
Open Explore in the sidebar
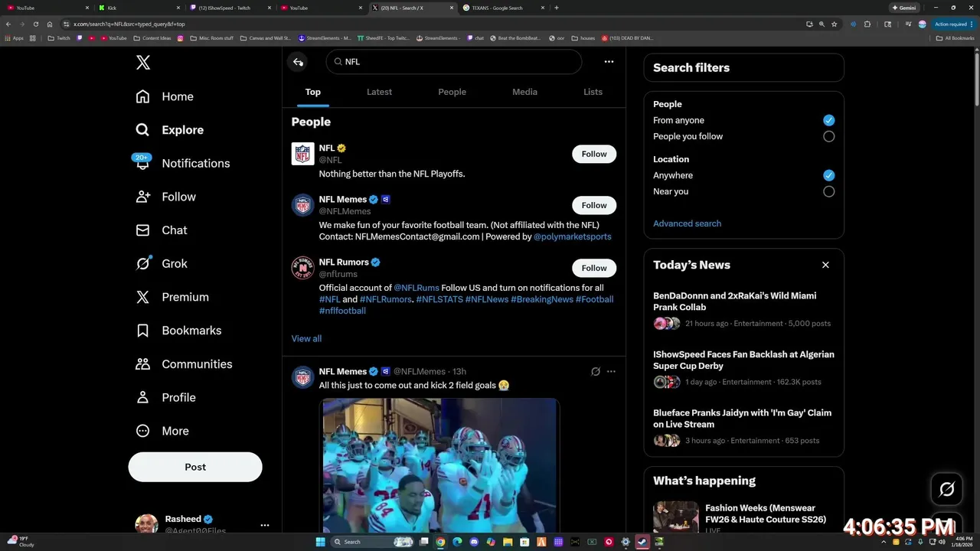pos(170,130)
